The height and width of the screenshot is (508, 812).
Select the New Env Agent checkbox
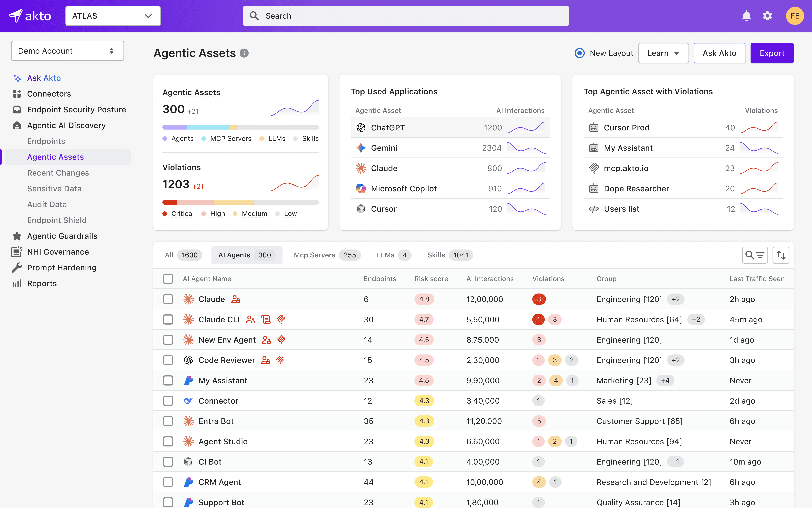168,340
